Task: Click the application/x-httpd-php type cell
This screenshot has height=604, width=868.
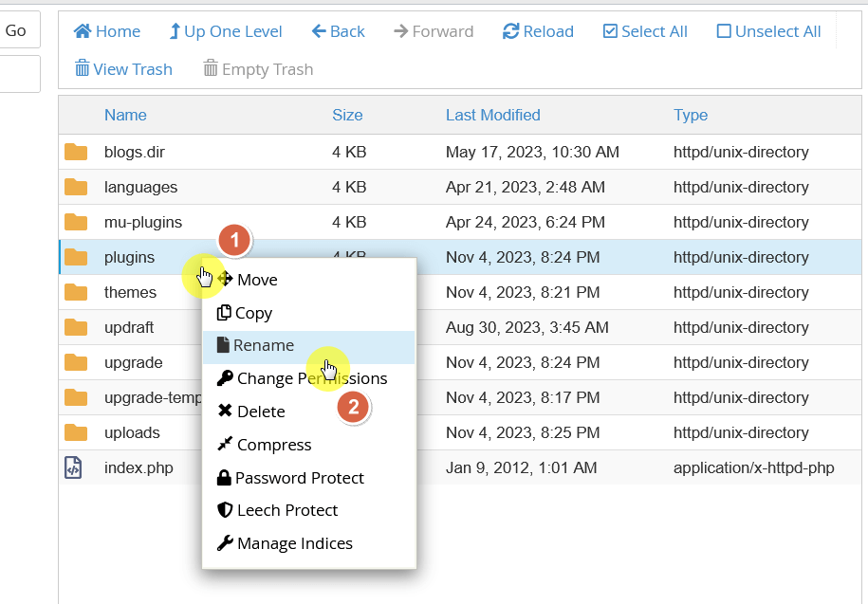Action: [753, 468]
